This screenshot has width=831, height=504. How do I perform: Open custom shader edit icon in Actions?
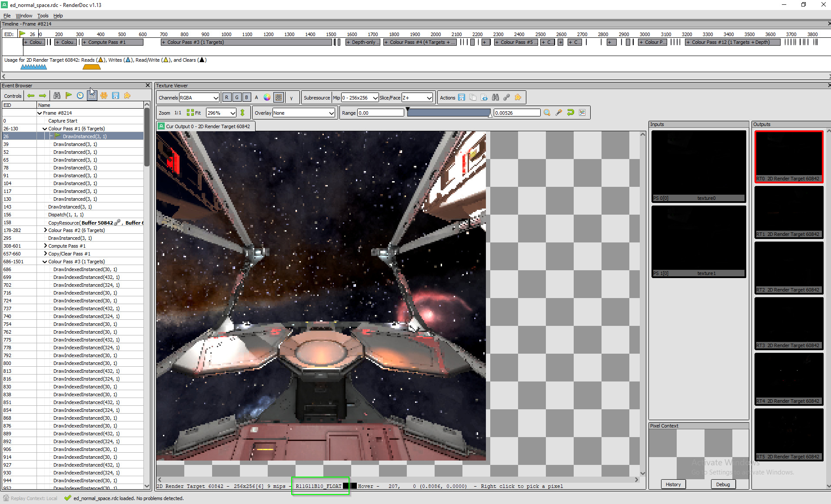click(x=484, y=98)
